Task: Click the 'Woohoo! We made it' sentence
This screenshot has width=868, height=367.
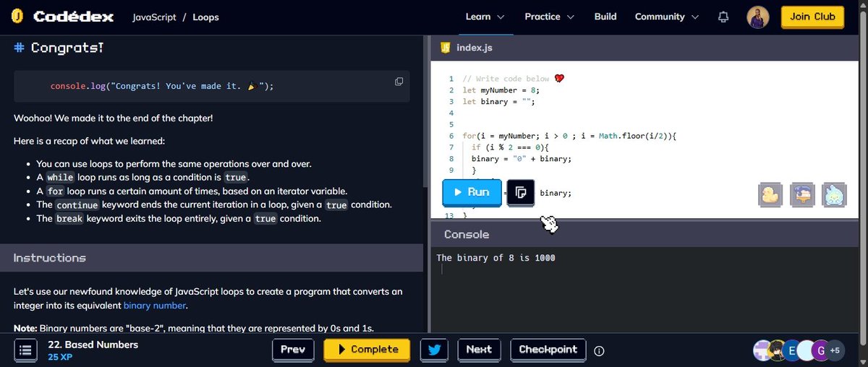Action: [x=114, y=118]
